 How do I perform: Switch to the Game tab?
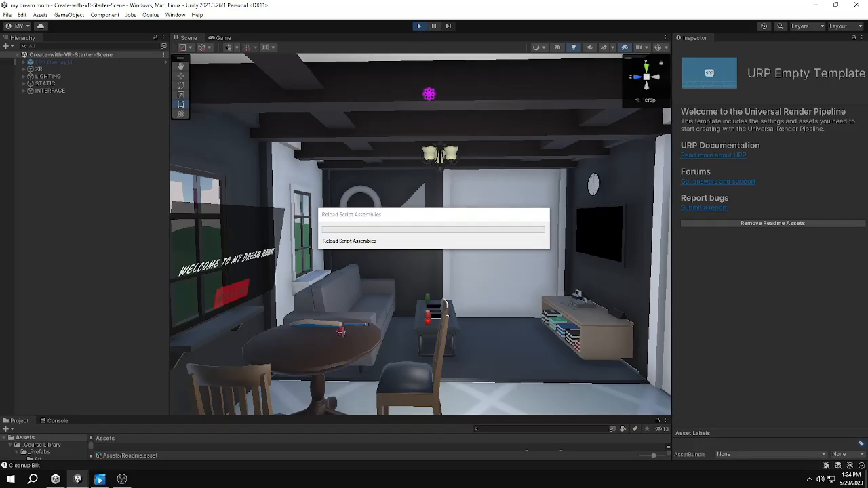point(220,38)
